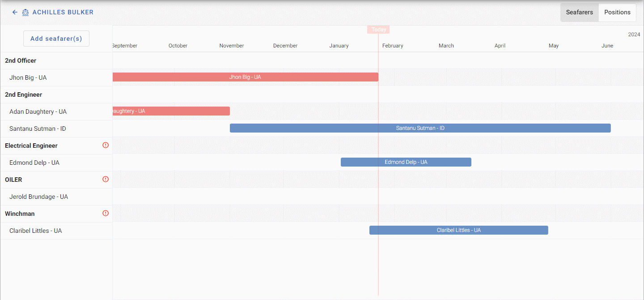The width and height of the screenshot is (644, 300).
Task: Click the warning icon beside Electrical Engineer
Action: pyautogui.click(x=106, y=145)
